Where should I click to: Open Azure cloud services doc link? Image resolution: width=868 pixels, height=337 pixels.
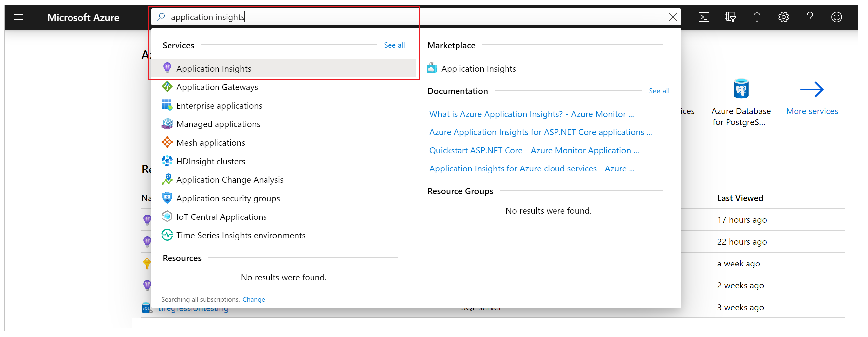point(532,168)
